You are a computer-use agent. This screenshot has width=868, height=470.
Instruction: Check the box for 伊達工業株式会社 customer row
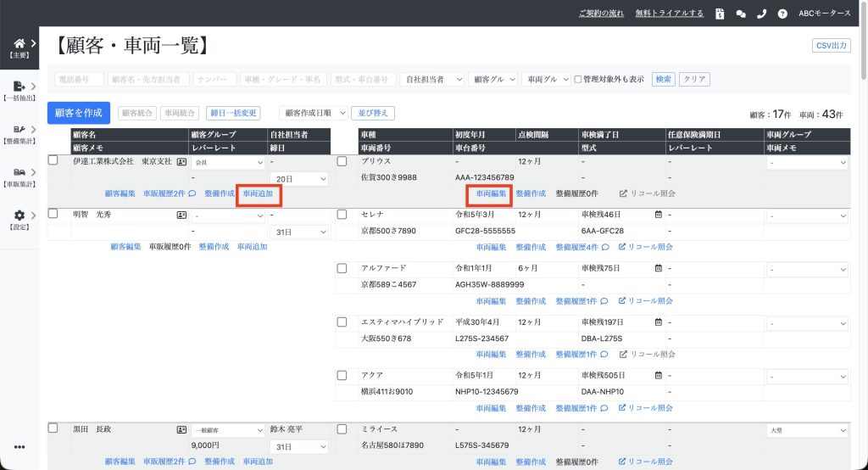tap(53, 160)
